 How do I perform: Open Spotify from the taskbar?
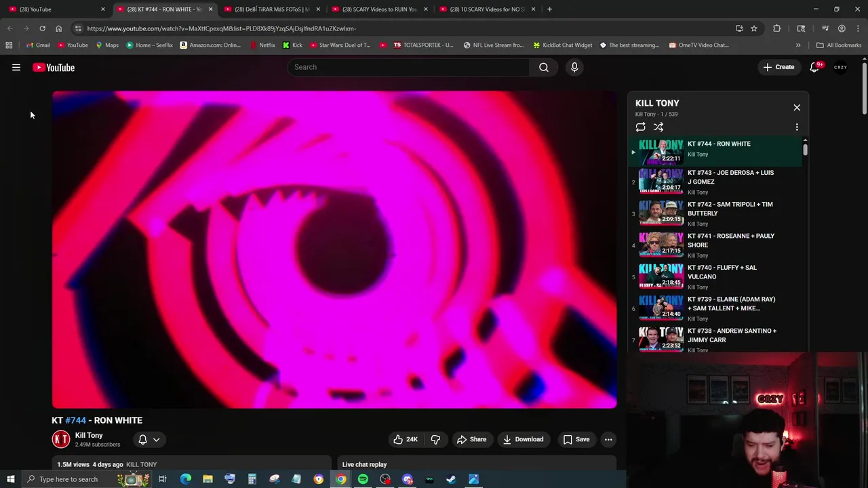coord(363,479)
